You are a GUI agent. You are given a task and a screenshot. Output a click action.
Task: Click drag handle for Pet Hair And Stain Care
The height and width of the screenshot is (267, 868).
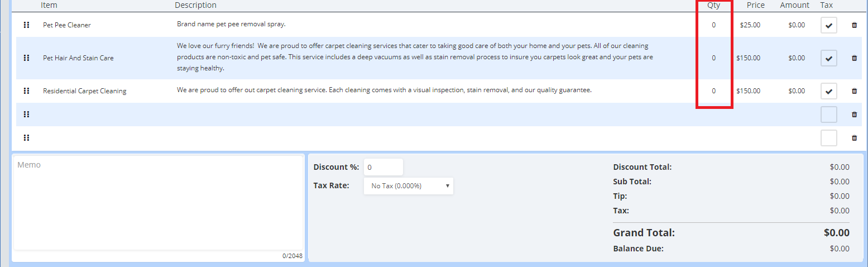pos(26,58)
